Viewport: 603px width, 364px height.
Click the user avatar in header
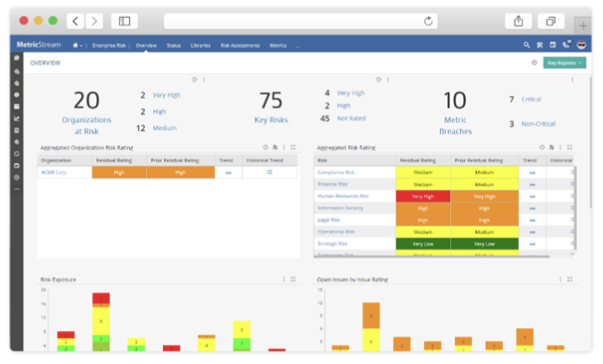581,45
